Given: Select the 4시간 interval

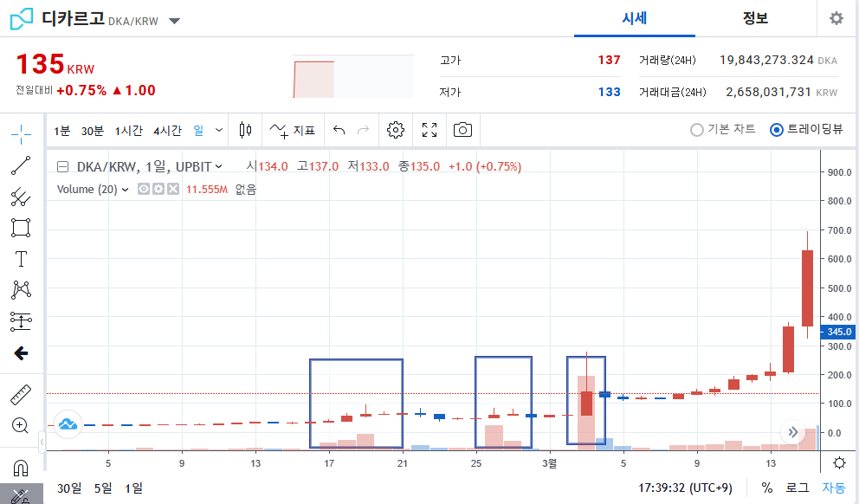Looking at the screenshot, I should point(167,131).
